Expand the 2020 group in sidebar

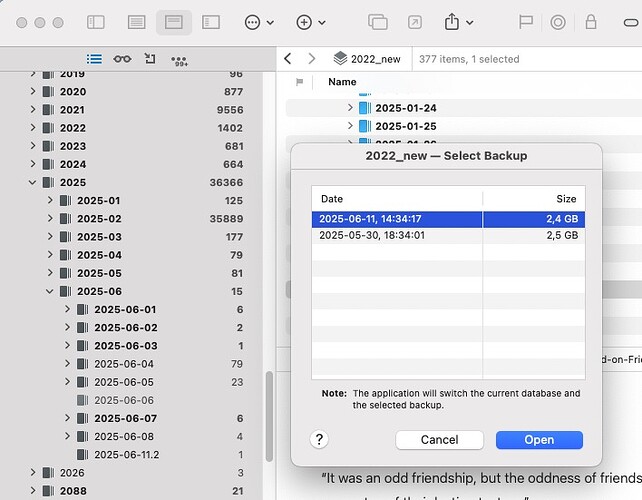point(33,91)
